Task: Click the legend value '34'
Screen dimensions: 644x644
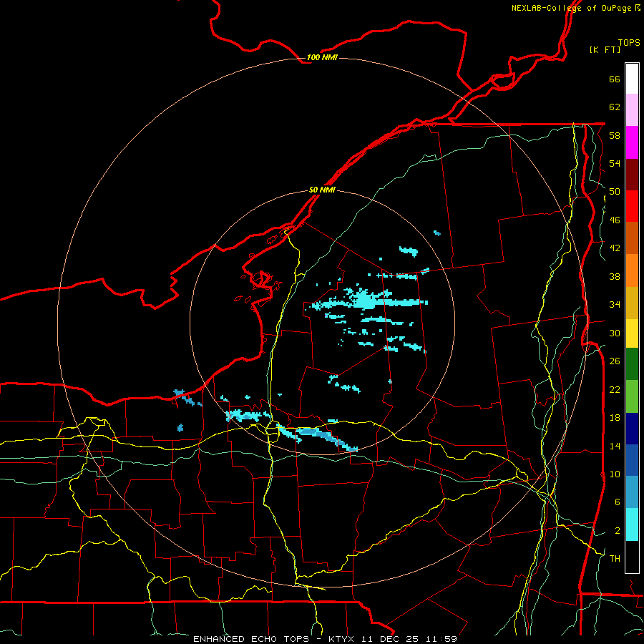Action: pos(615,304)
